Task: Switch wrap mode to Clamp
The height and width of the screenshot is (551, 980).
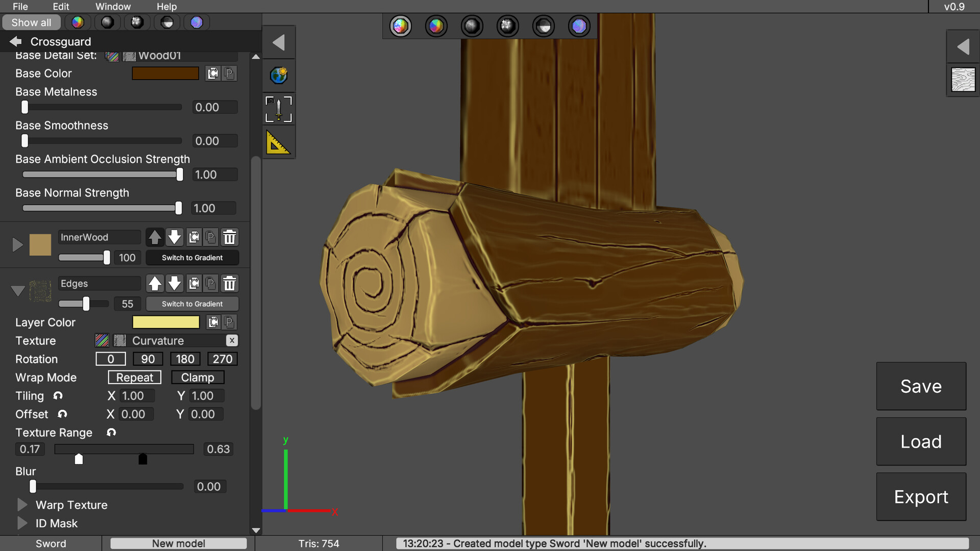Action: point(197,377)
